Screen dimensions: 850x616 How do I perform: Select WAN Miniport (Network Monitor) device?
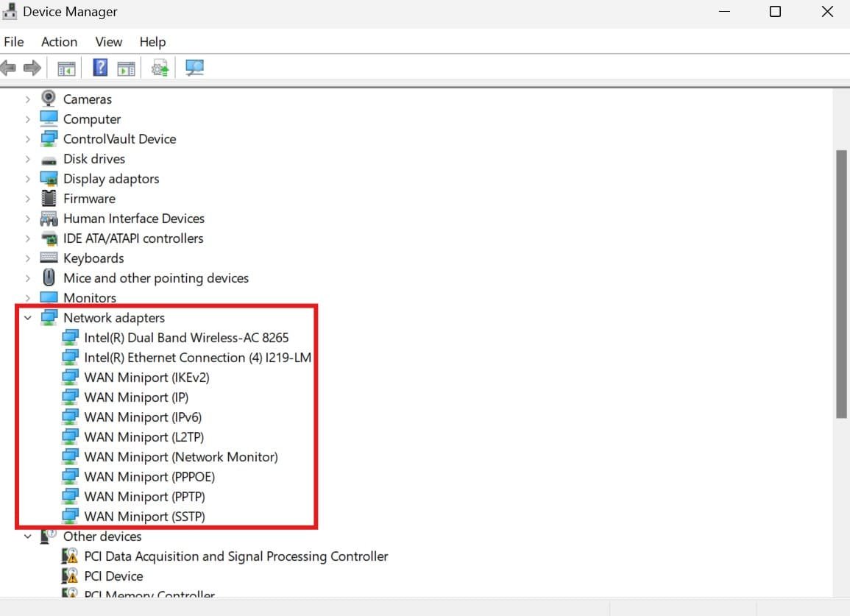[181, 457]
